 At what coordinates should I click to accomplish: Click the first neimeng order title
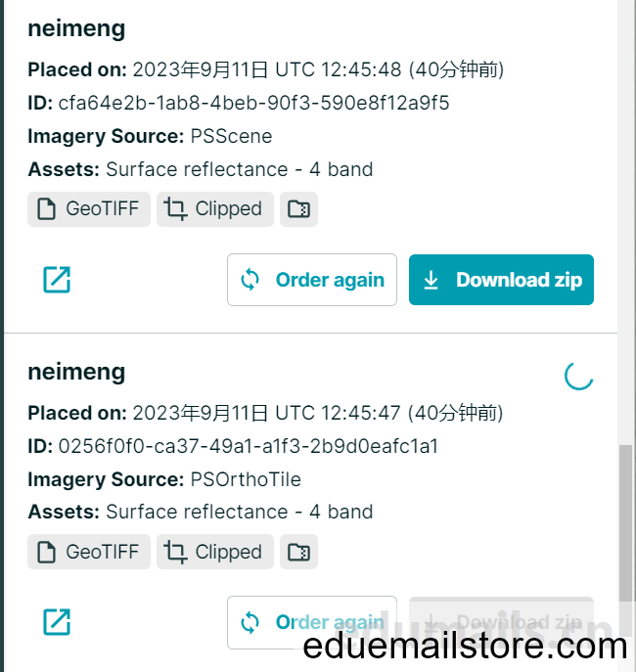[x=76, y=28]
